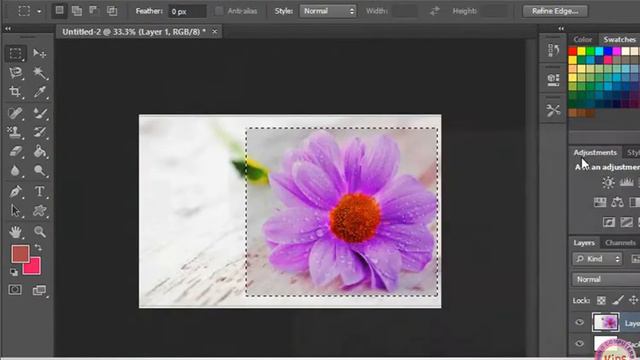Add a Levels adjustment
The image size is (640, 360).
[626, 183]
